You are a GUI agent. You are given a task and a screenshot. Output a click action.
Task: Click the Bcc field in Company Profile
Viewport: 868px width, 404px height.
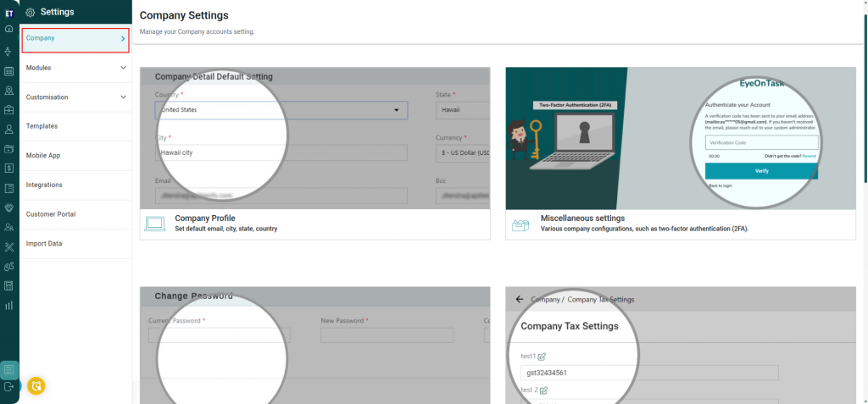tap(462, 196)
